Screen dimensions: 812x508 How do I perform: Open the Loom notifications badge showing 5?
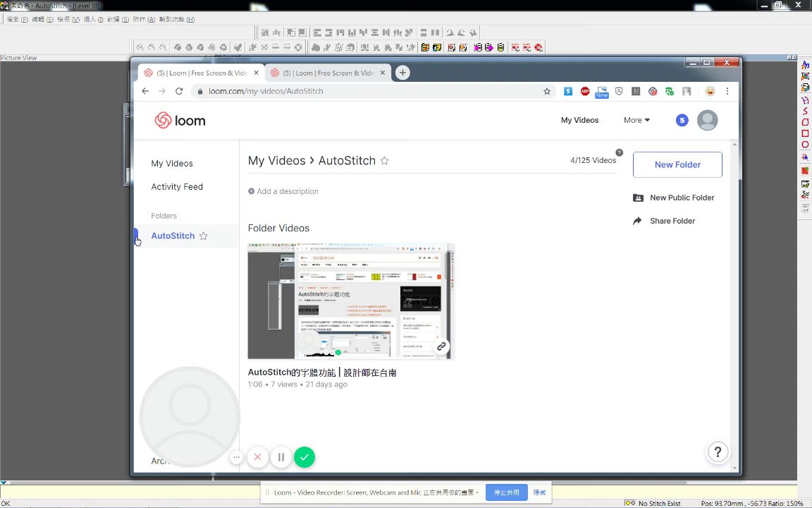coord(682,120)
